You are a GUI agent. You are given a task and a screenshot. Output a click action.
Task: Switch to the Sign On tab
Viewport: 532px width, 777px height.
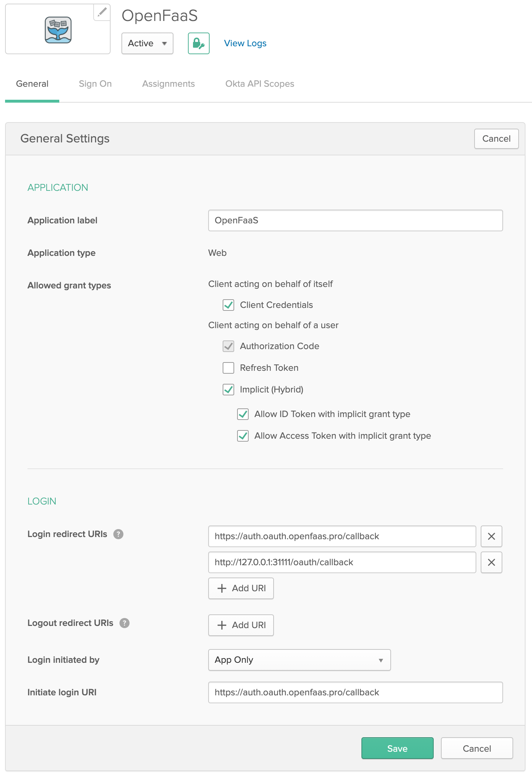95,84
